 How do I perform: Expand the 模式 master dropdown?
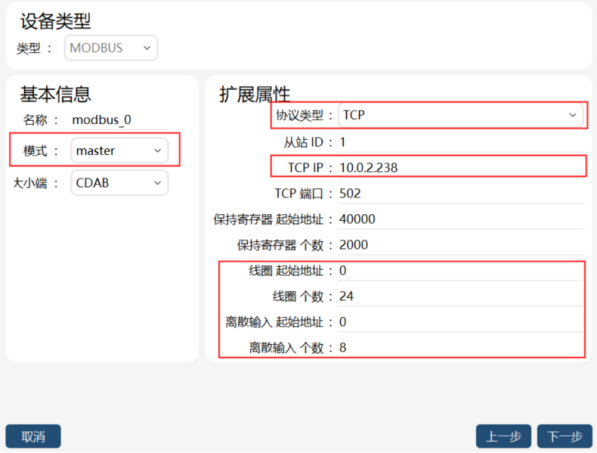click(x=120, y=151)
